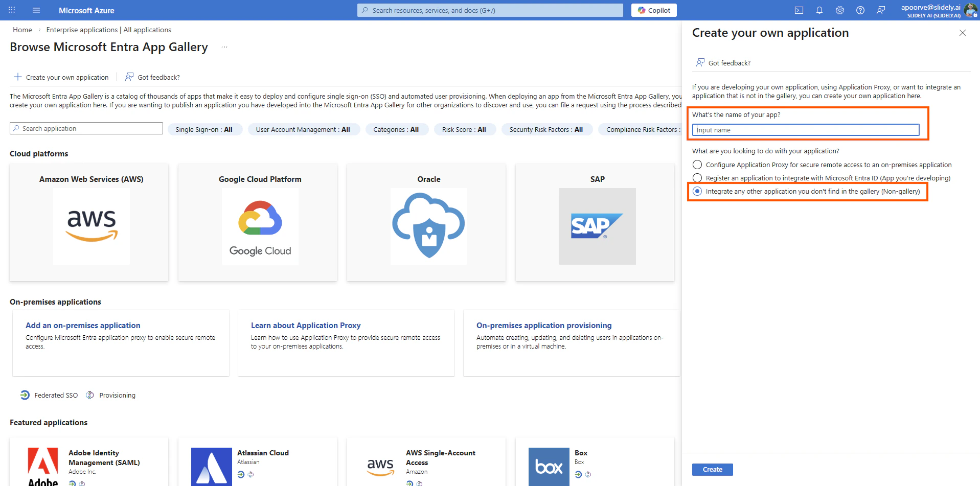Click the plus icon for Create your own application
Image resolution: width=980 pixels, height=486 pixels.
[18, 77]
